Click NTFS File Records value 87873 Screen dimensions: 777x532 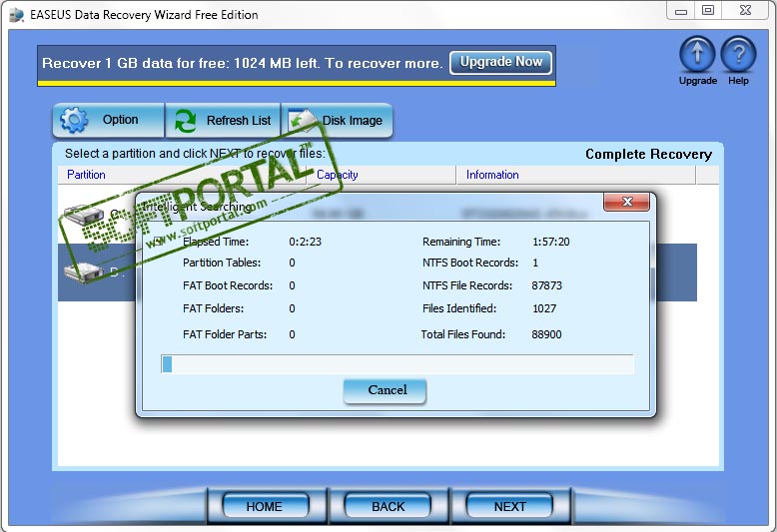547,285
